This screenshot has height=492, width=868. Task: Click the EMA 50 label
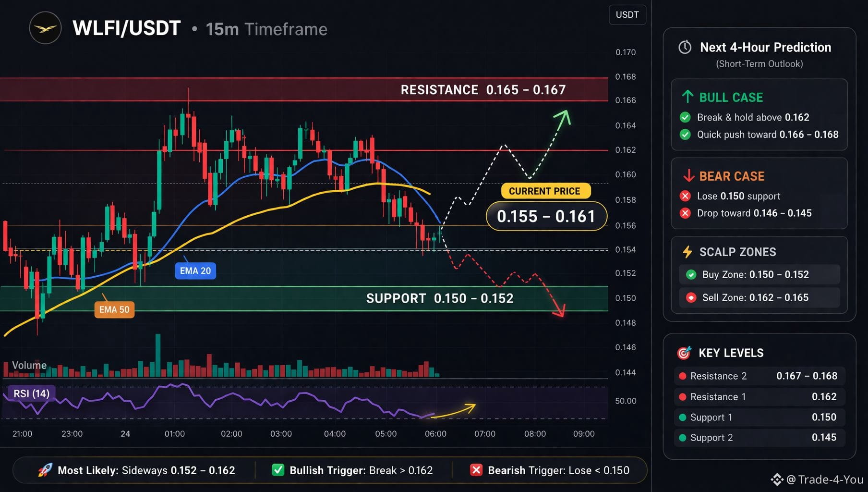114,310
